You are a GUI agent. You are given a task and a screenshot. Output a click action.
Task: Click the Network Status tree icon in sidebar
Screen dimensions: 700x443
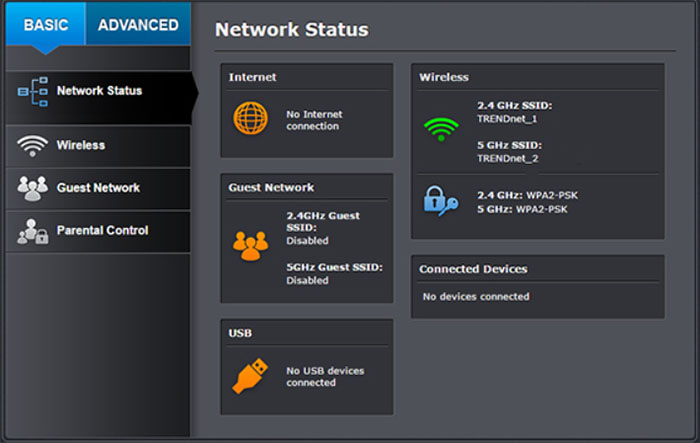33,92
